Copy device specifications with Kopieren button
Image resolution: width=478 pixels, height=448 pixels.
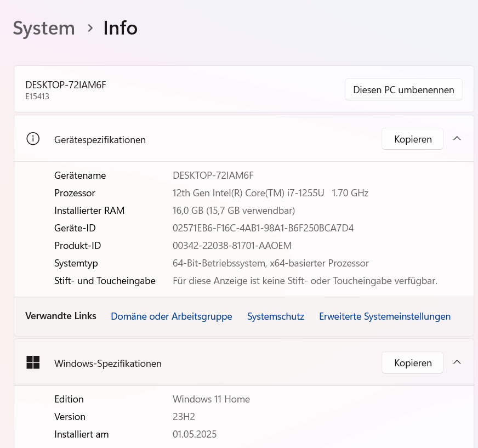click(x=412, y=139)
